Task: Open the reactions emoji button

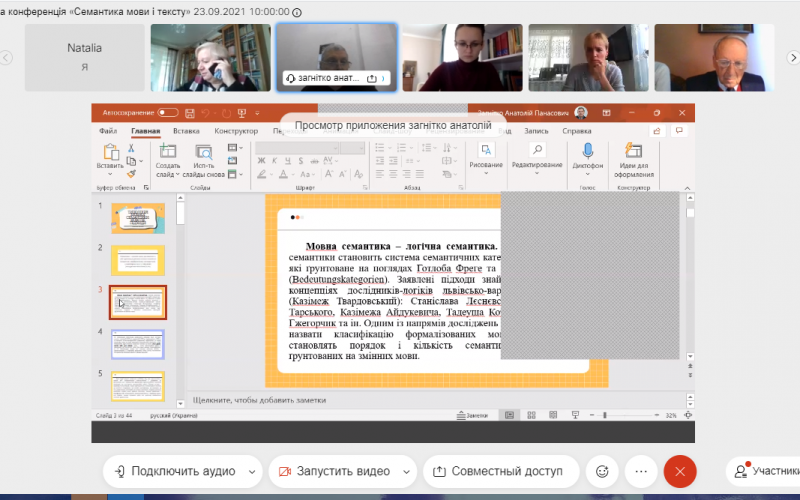Action: (601, 470)
